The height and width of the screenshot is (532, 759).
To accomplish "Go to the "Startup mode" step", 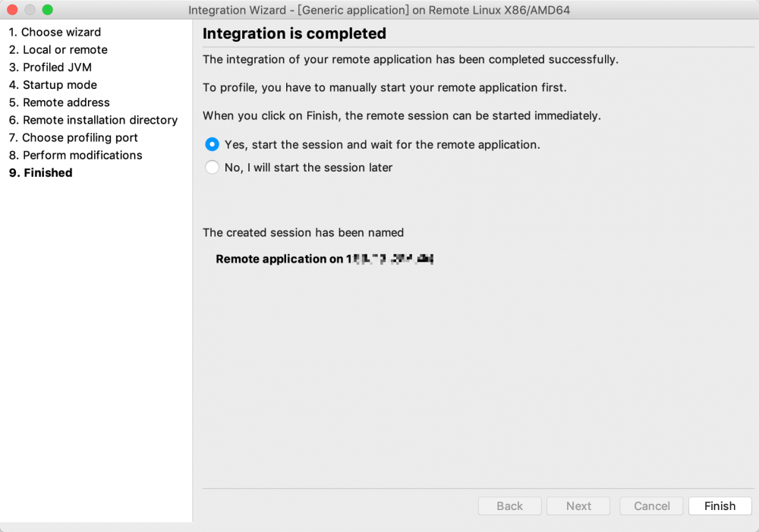I will coord(58,85).
